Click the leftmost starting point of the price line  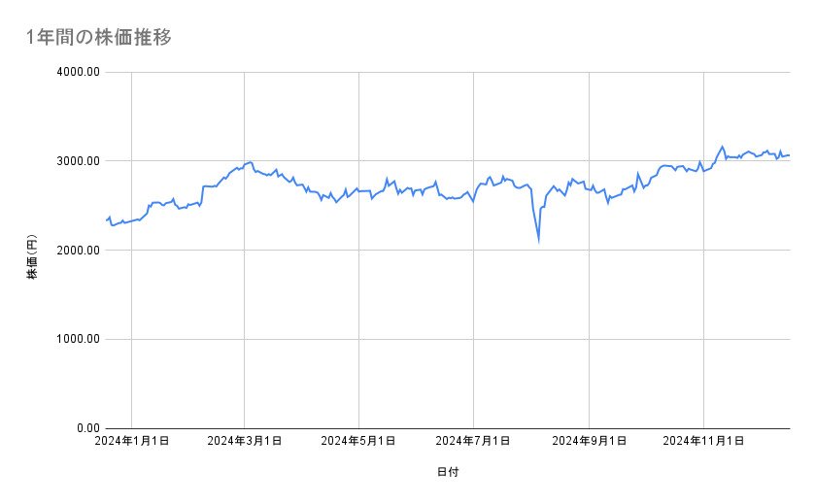pyautogui.click(x=106, y=220)
